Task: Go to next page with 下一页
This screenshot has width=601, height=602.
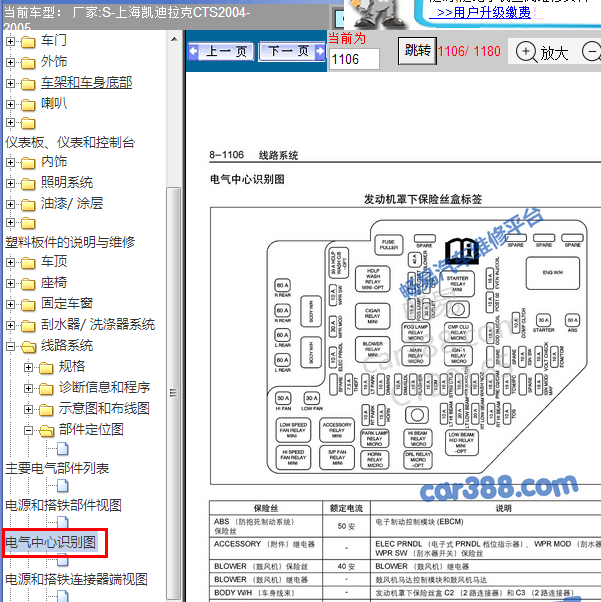Action: pos(292,51)
